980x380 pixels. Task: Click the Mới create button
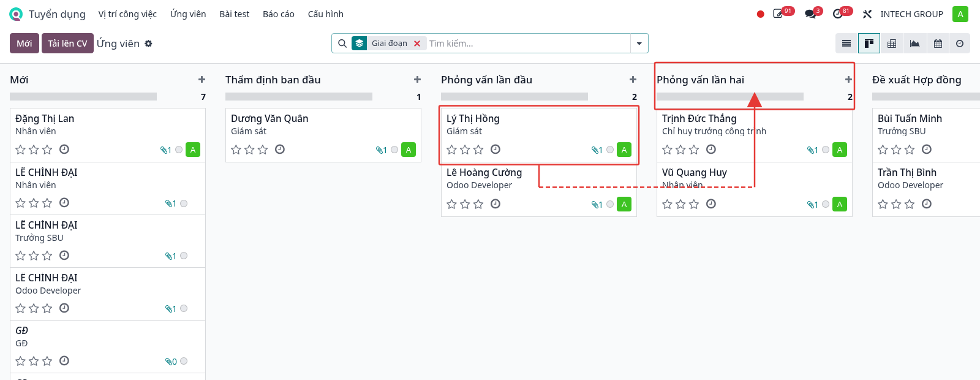coord(24,44)
